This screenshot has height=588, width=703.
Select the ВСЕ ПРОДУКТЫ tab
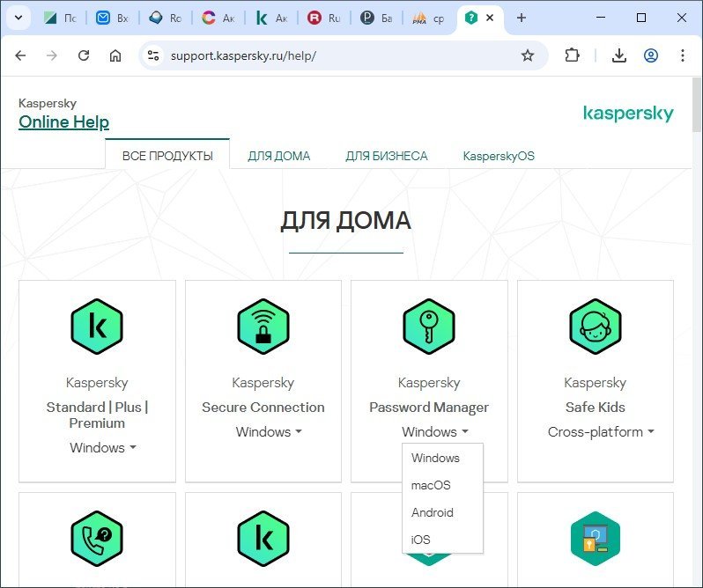click(x=167, y=156)
